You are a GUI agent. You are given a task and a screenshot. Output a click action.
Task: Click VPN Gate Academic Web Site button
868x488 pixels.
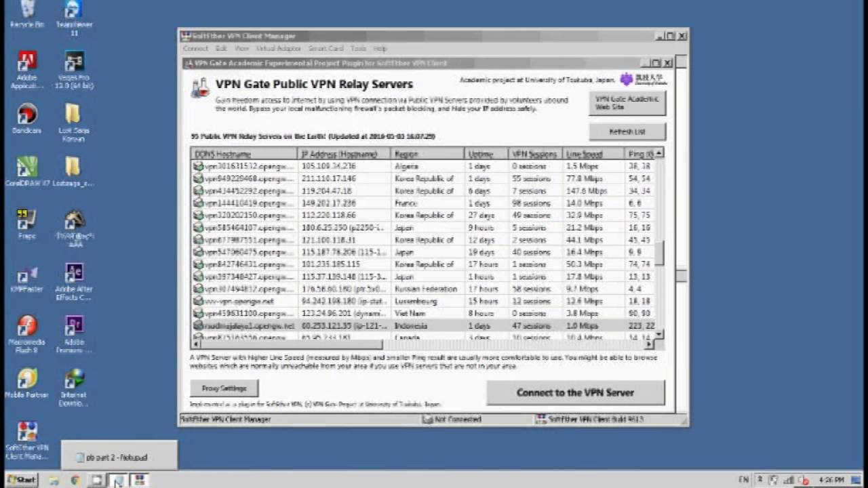tap(627, 103)
